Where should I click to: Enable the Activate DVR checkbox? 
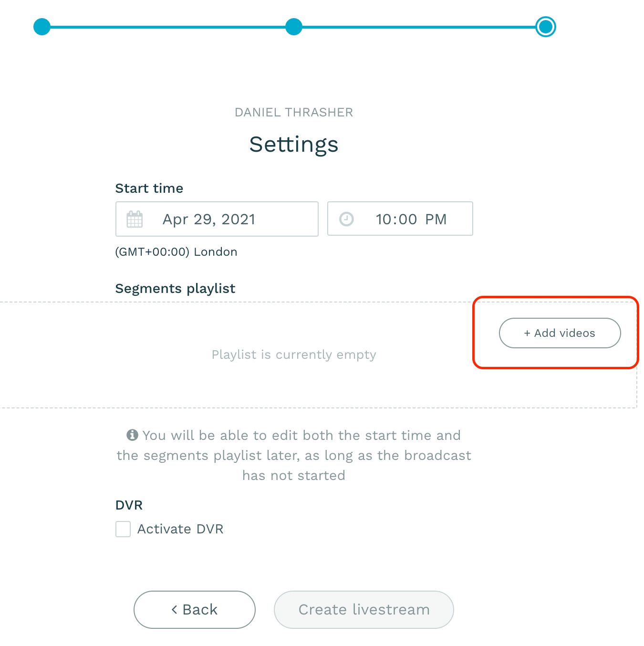(x=123, y=529)
